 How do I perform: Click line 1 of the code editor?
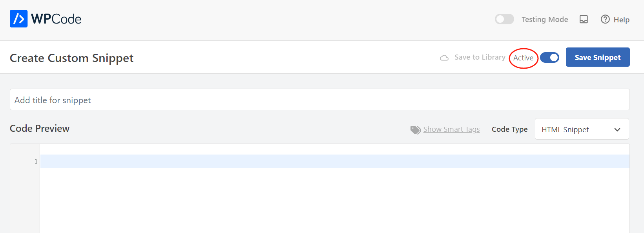click(334, 162)
